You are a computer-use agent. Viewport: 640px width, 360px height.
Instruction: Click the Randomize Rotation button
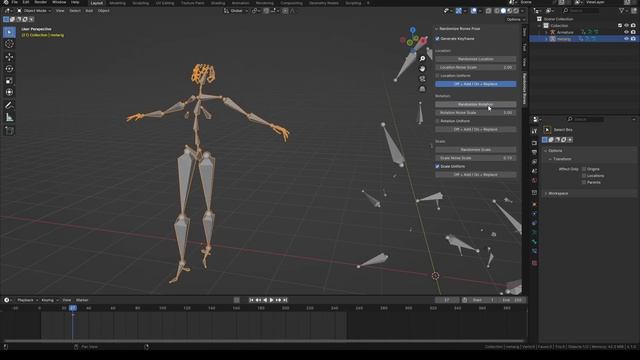pos(476,104)
